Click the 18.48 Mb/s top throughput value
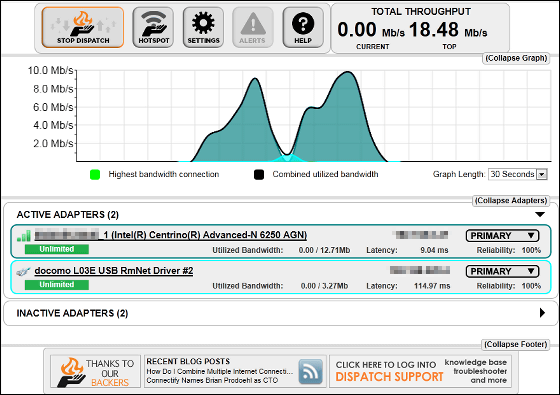Viewport: 560px width, 395px height. coord(448,30)
